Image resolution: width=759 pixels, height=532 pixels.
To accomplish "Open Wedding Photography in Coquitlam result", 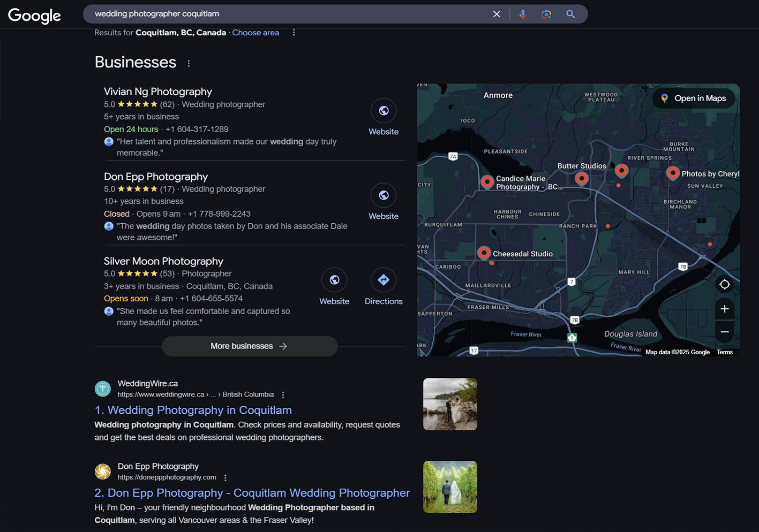I will 193,410.
